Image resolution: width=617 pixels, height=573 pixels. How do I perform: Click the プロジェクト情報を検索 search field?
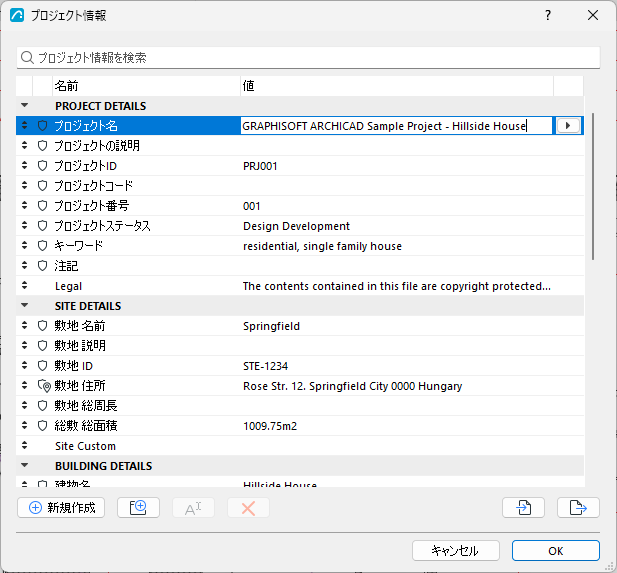coord(308,58)
